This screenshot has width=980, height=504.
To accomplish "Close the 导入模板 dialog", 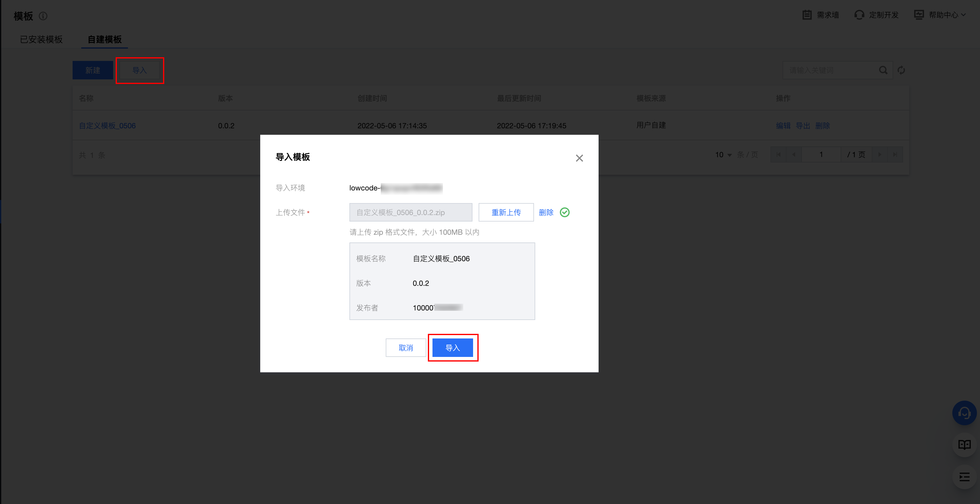I will coord(579,158).
